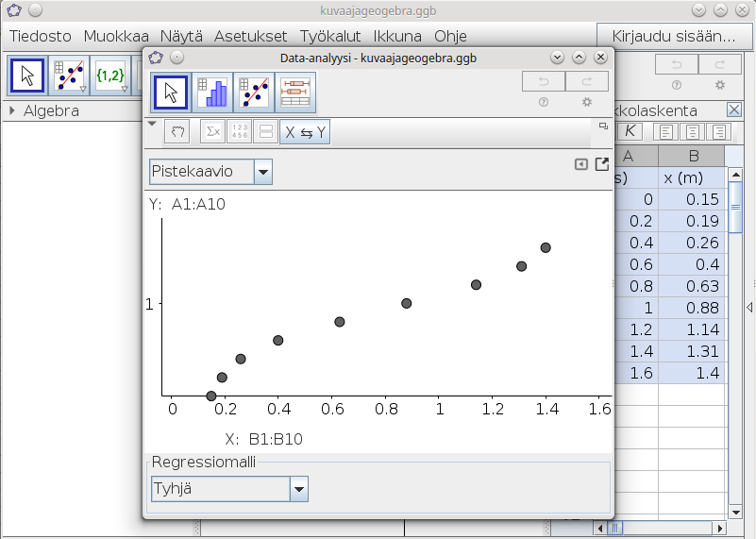Select spreadsheet cell with value 0.88
756x539 pixels.
(692, 308)
